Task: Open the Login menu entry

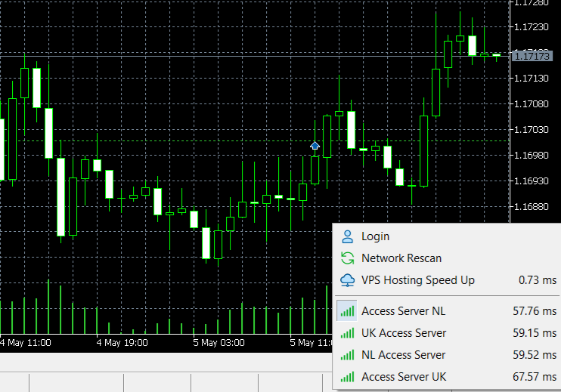Action: [x=447, y=236]
